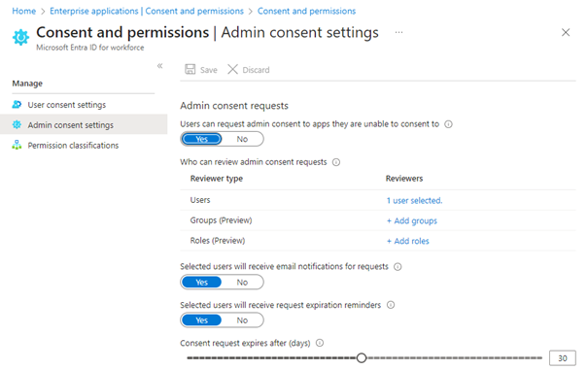Show info for consent request expiry days
This screenshot has height=370, width=588.
(x=320, y=343)
